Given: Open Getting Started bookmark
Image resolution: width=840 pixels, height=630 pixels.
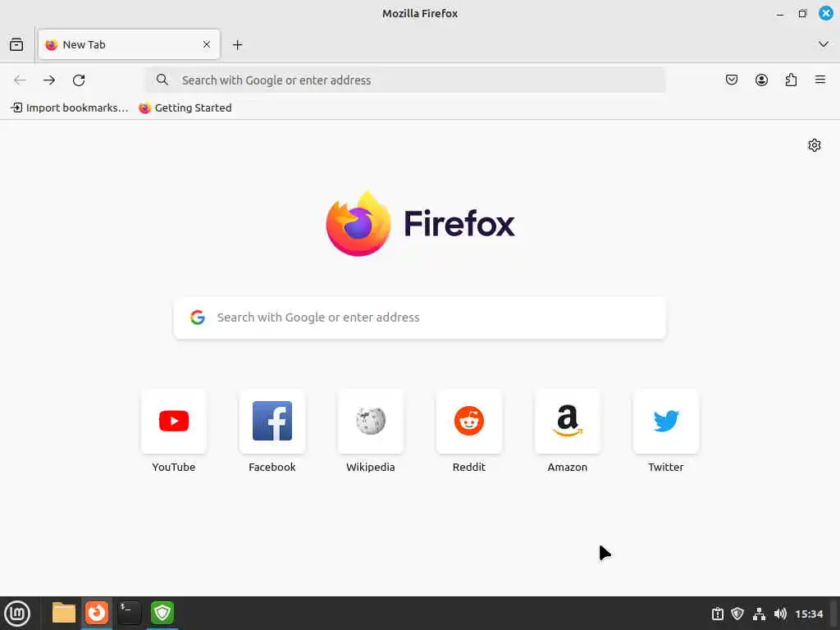Looking at the screenshot, I should point(185,107).
